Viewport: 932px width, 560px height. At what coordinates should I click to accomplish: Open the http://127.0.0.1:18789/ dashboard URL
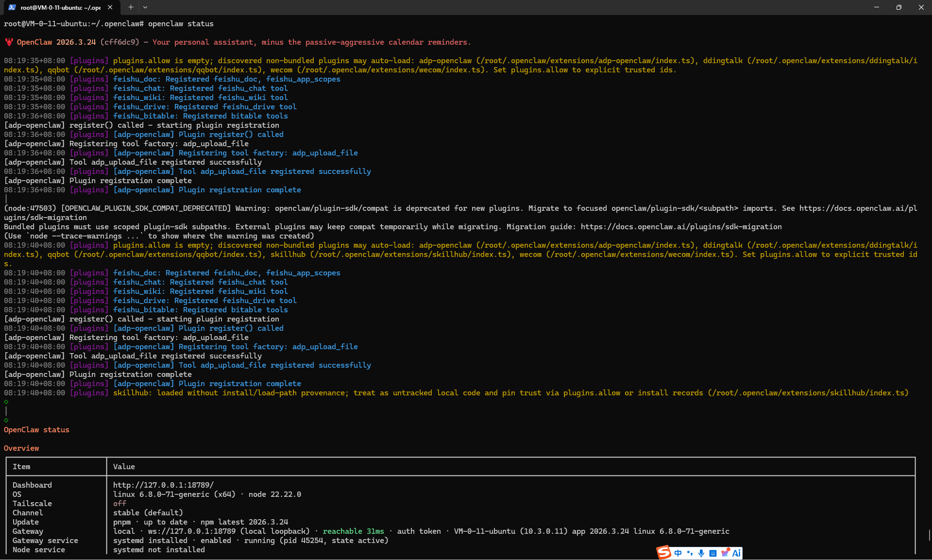[x=163, y=485]
